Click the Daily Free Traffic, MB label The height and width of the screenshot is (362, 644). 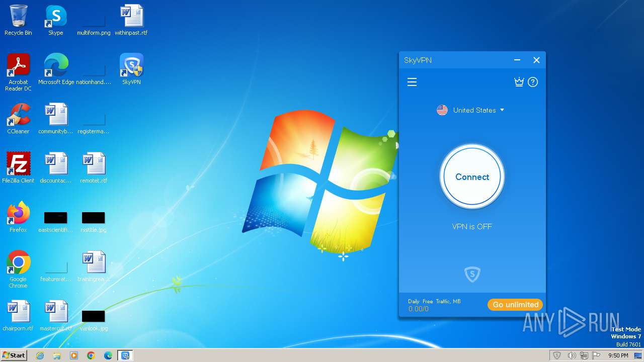pyautogui.click(x=434, y=301)
